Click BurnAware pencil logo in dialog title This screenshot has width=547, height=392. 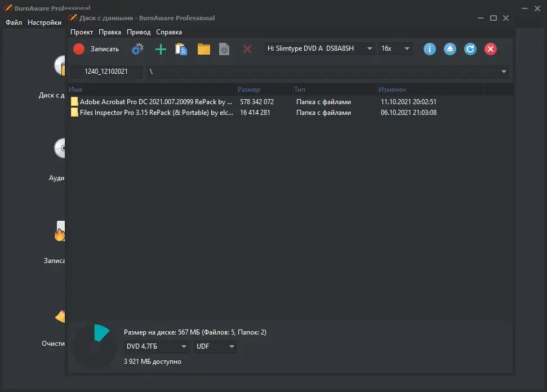(x=73, y=18)
